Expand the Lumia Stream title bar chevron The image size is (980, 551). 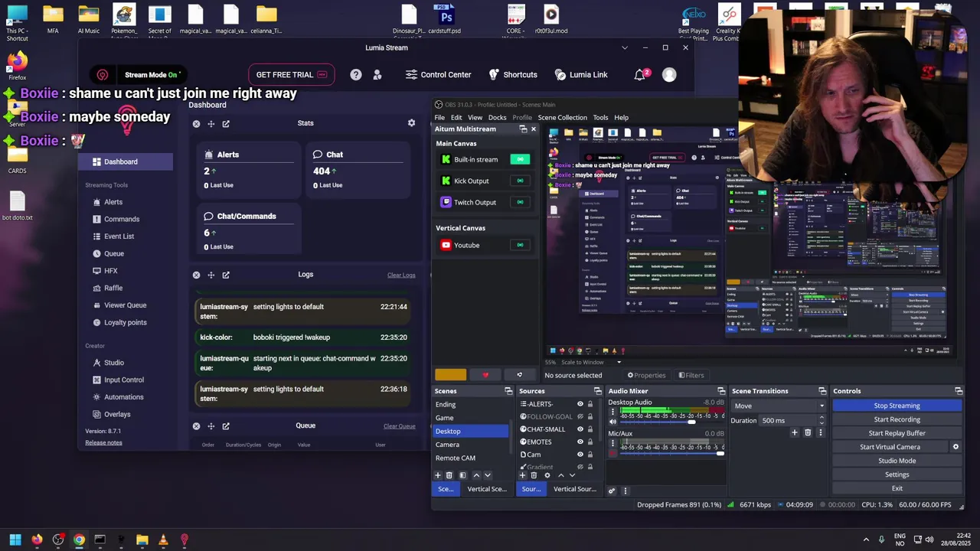tap(625, 47)
